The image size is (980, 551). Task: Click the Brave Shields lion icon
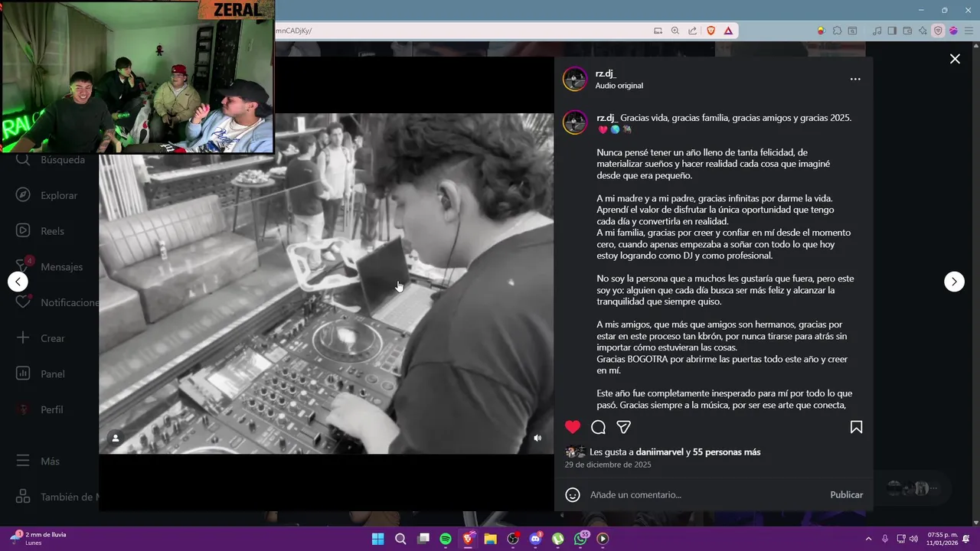711,31
